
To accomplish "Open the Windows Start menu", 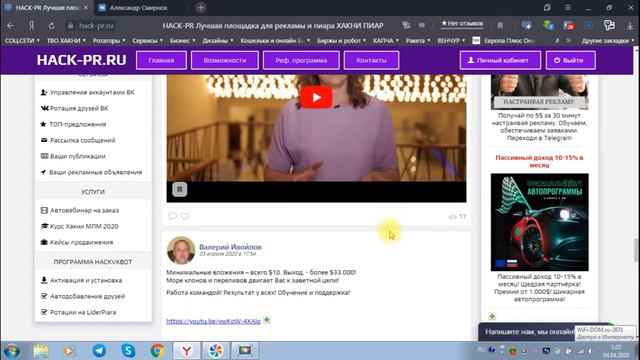I will 11,351.
